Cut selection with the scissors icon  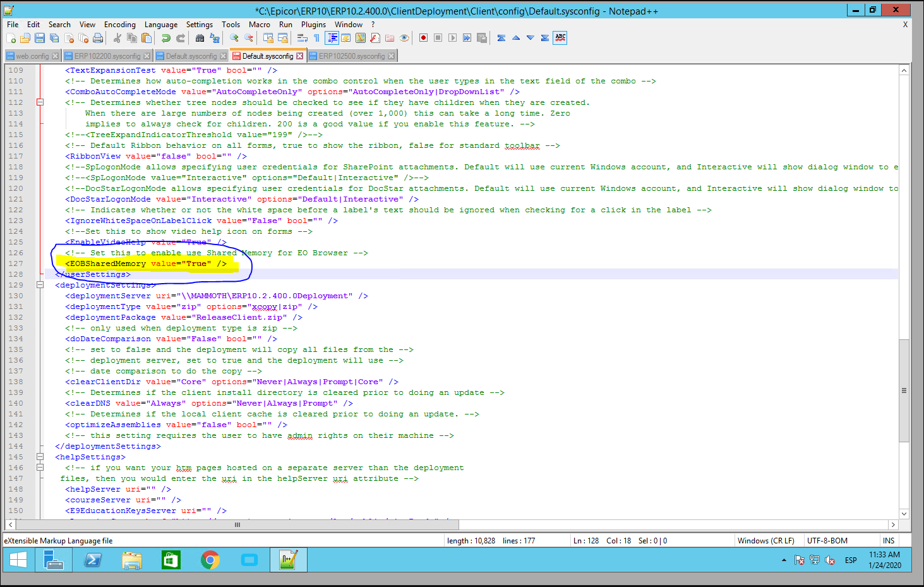(x=117, y=38)
